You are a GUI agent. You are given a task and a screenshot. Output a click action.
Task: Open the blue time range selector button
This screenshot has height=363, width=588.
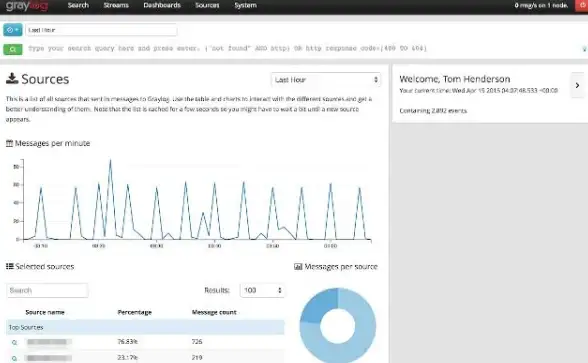coord(13,30)
